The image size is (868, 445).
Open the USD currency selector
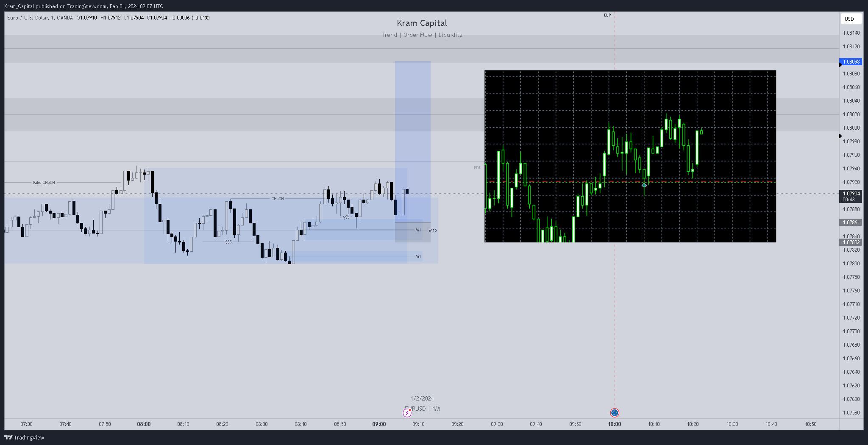coord(851,19)
